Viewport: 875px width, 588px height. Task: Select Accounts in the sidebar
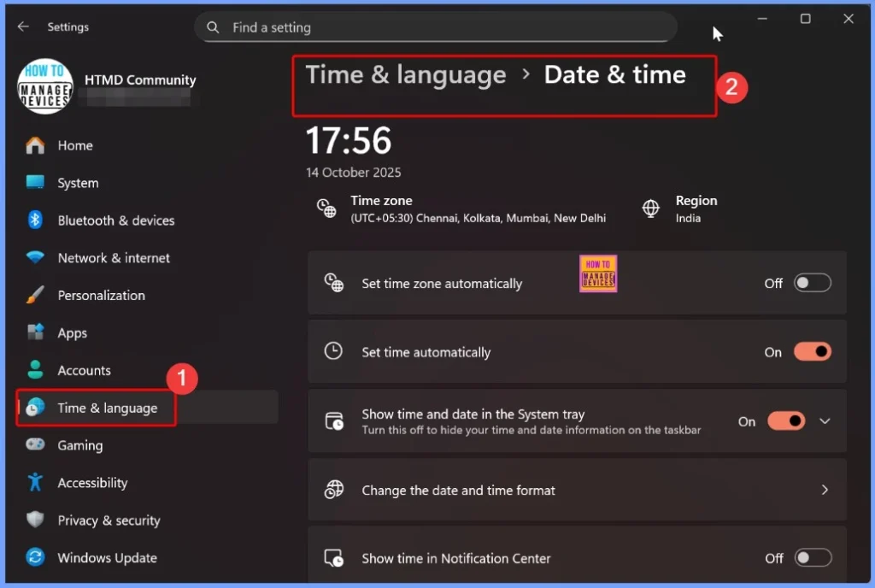pyautogui.click(x=84, y=371)
